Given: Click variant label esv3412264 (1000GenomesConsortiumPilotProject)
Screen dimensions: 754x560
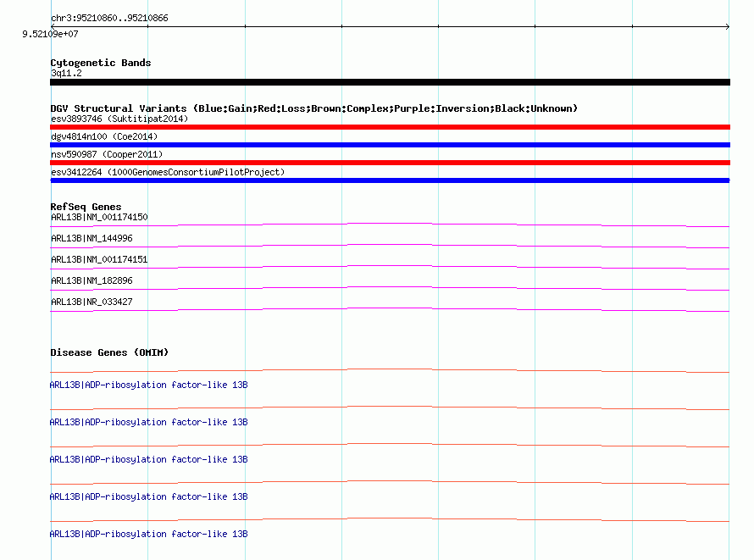Looking at the screenshot, I should 168,172.
